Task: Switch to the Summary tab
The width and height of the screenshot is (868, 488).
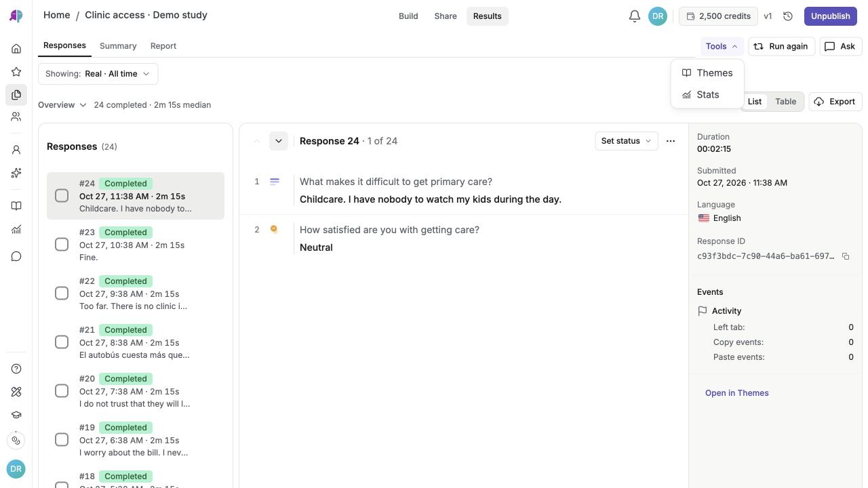Action: [118, 46]
